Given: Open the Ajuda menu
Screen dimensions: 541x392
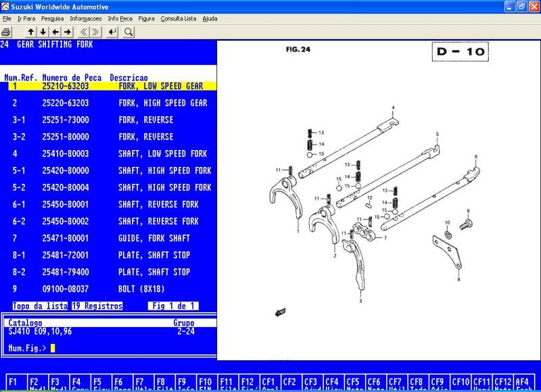Looking at the screenshot, I should pos(210,19).
